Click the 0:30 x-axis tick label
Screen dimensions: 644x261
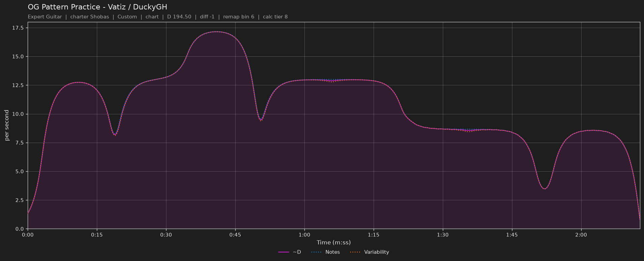point(166,235)
